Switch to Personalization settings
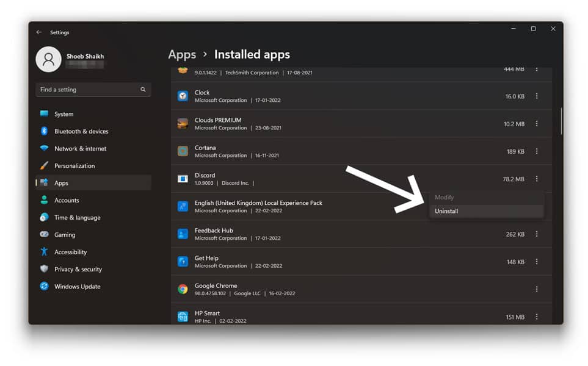Image resolution: width=588 pixels, height=366 pixels. pyautogui.click(x=93, y=165)
